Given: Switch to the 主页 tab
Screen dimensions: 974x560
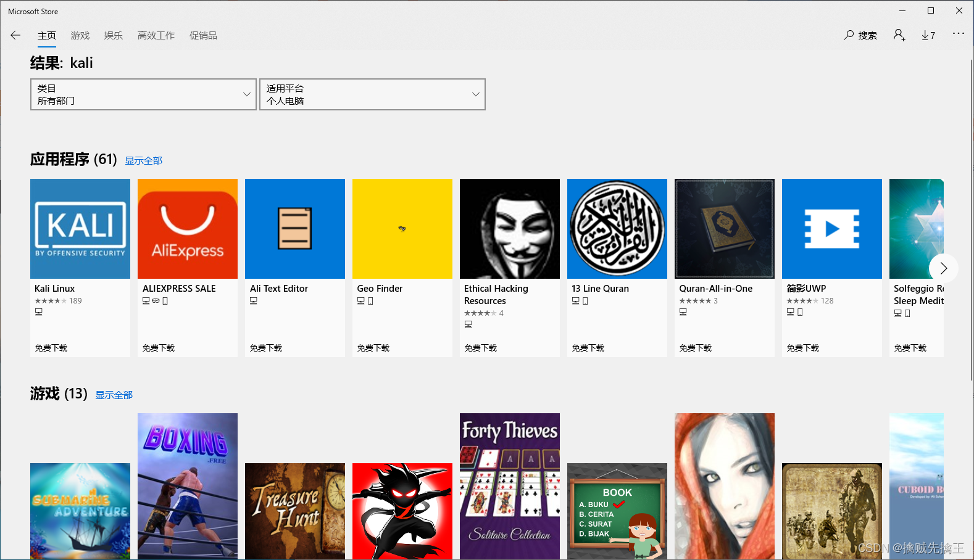Looking at the screenshot, I should (47, 36).
